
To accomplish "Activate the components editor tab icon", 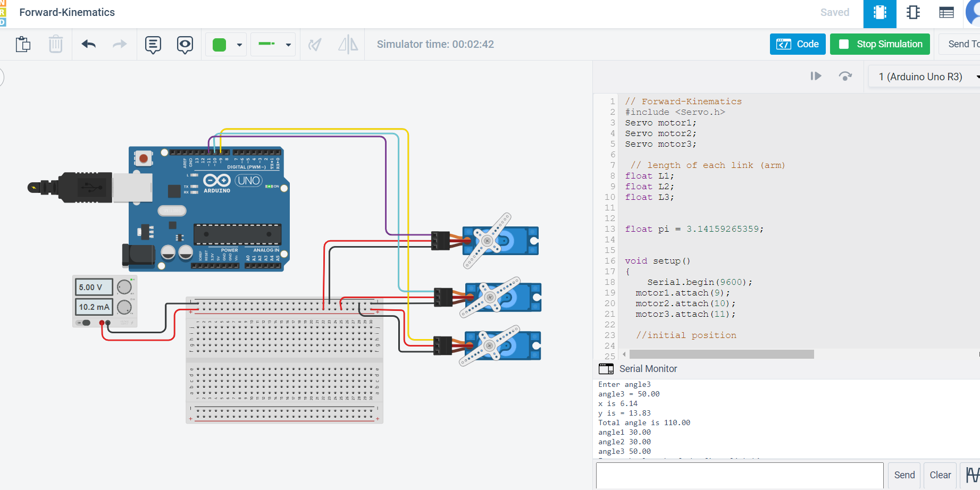I will (x=880, y=12).
